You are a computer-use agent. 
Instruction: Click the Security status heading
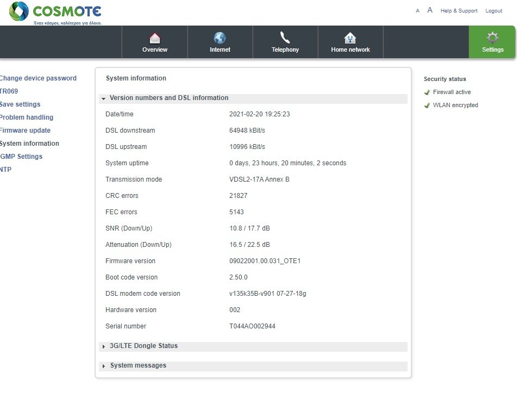tap(445, 79)
